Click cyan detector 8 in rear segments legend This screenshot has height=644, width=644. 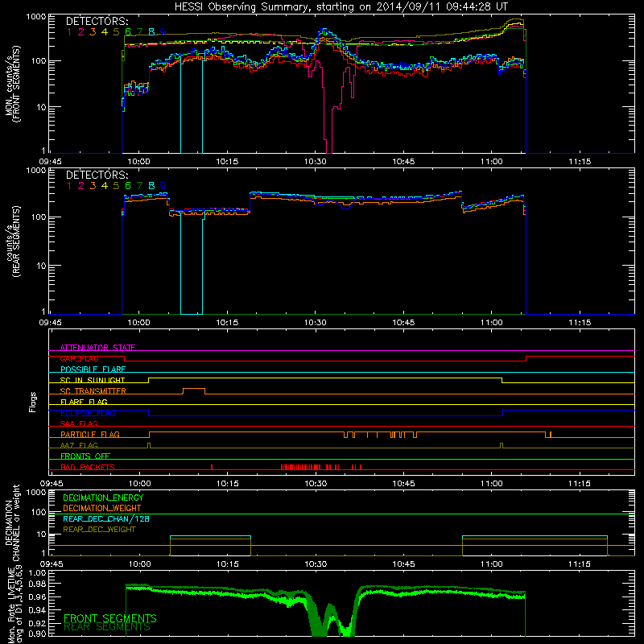tap(151, 186)
